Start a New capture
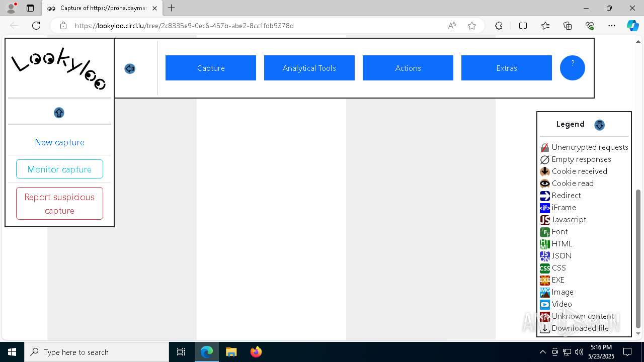 click(59, 142)
